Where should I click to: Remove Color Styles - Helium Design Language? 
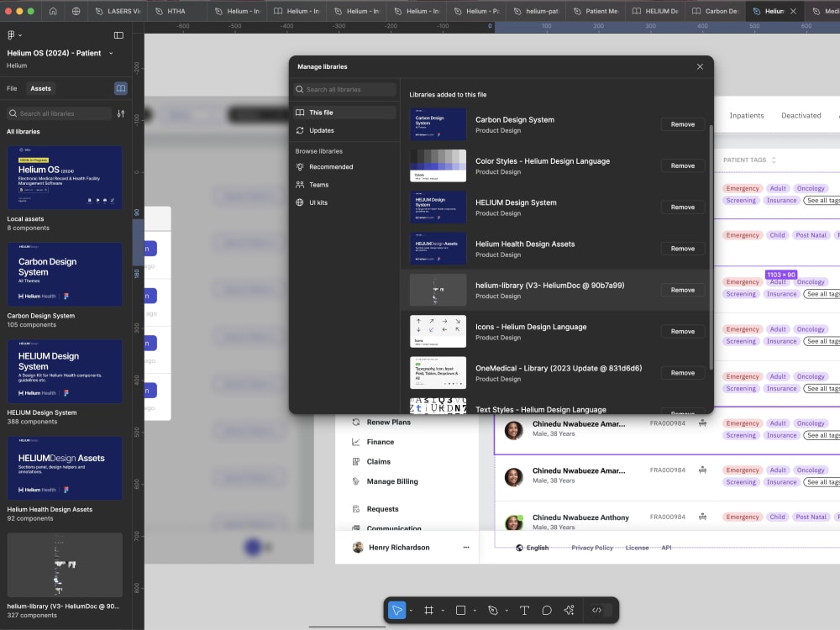[682, 165]
